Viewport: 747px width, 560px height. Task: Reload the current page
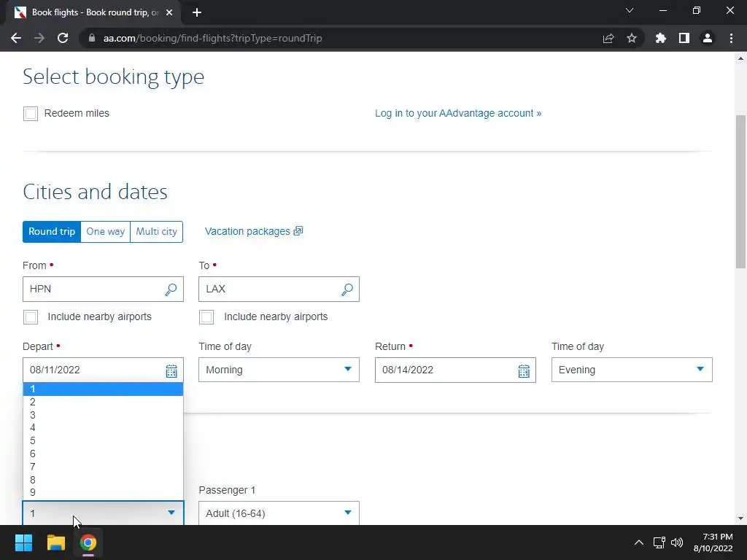(x=63, y=38)
